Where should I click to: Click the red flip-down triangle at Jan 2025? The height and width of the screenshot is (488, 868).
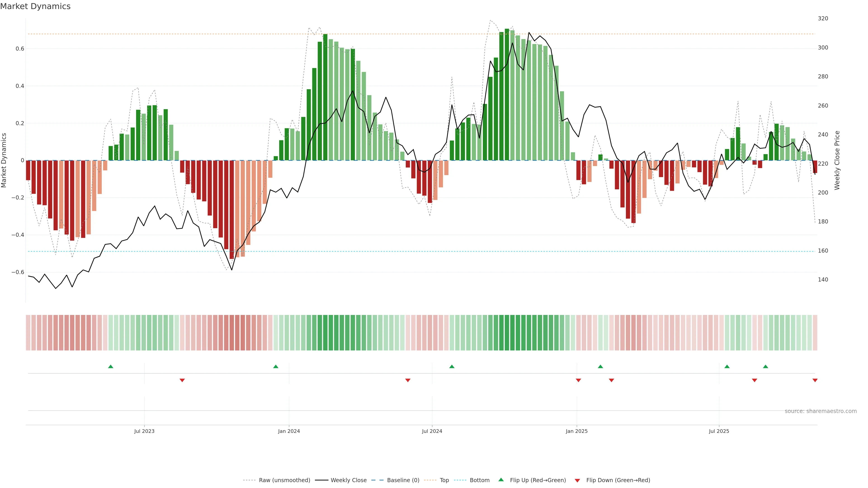point(579,380)
